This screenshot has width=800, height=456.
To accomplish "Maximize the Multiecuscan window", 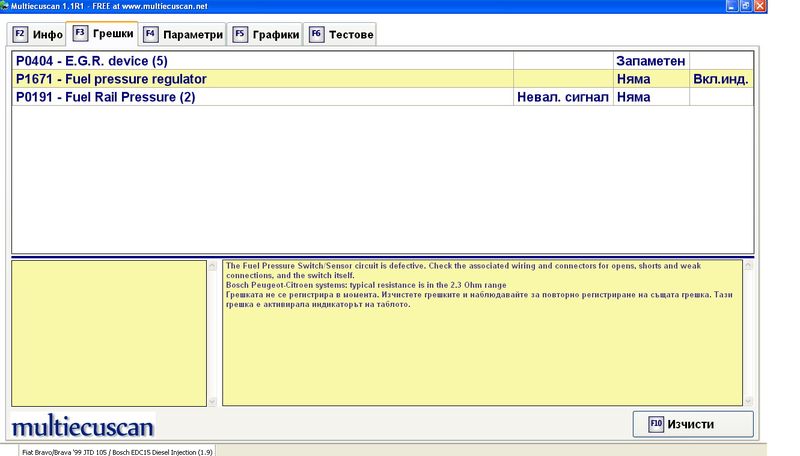I will pos(774,6).
